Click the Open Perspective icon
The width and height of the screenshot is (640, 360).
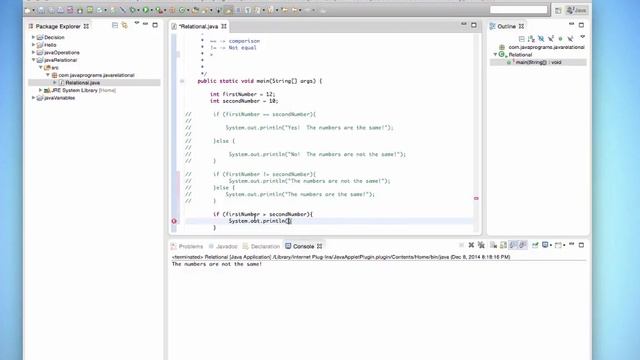(558, 11)
